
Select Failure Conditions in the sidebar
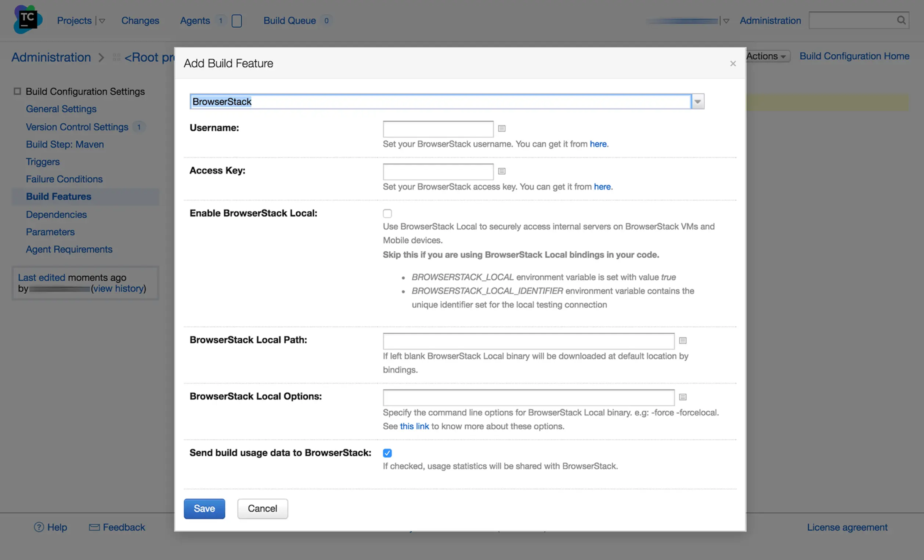64,179
